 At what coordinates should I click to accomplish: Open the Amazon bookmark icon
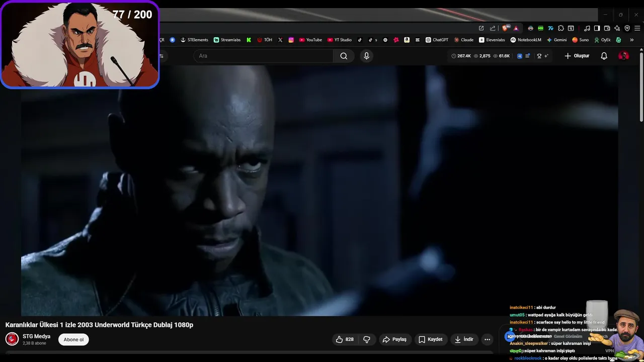point(407,40)
